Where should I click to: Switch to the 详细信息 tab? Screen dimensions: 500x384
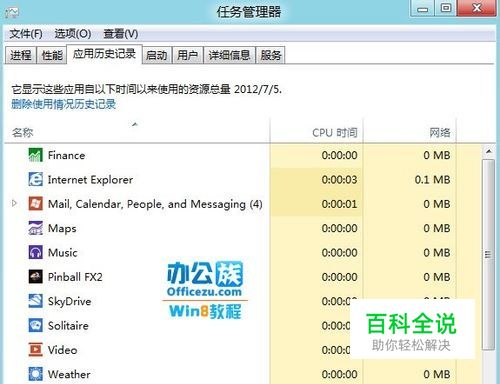(229, 55)
